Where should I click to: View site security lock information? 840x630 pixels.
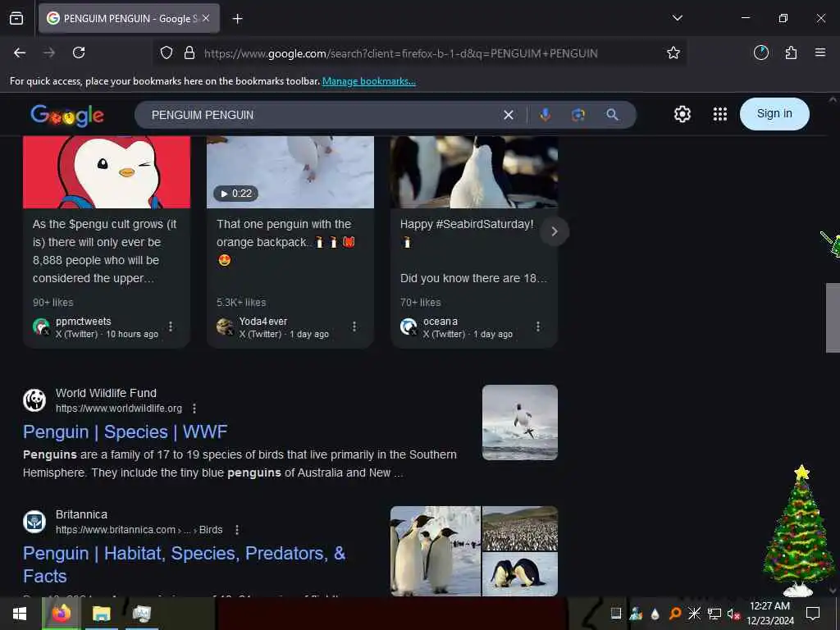pyautogui.click(x=189, y=52)
